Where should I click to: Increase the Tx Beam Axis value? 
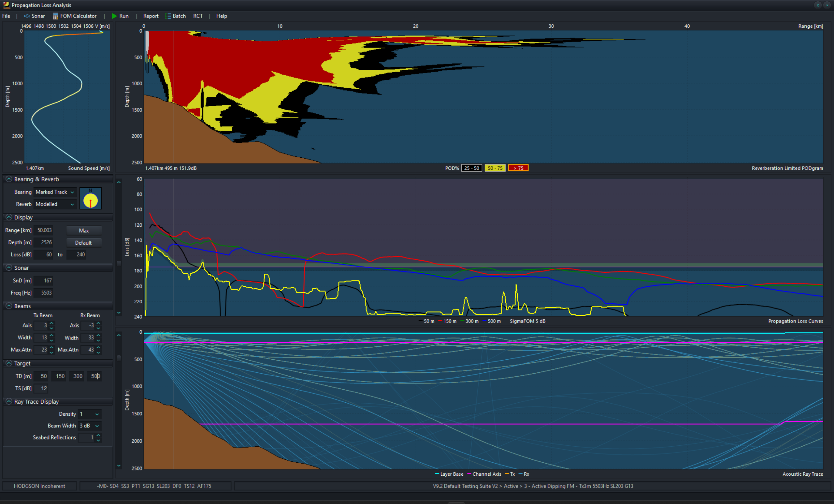click(x=52, y=323)
